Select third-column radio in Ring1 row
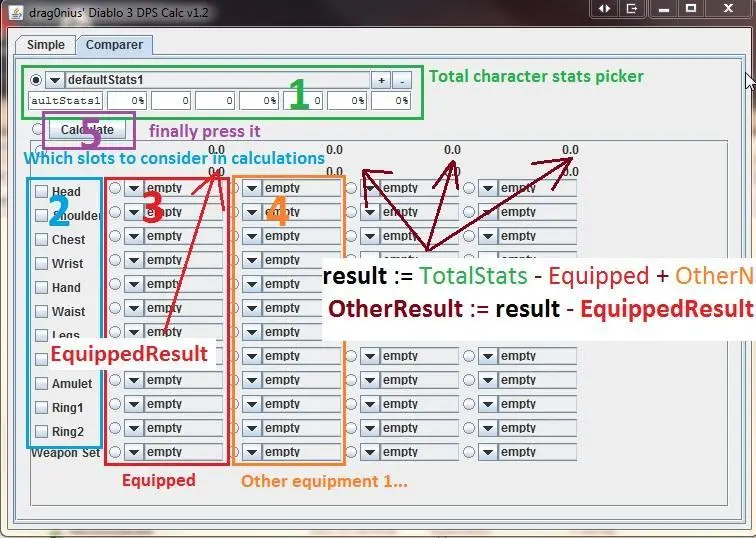756x538 pixels. point(351,404)
